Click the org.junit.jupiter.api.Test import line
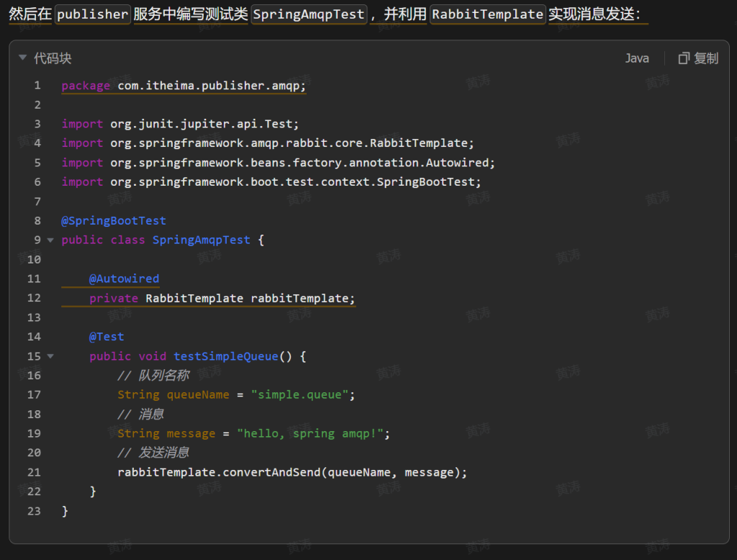This screenshot has width=737, height=560. point(180,124)
